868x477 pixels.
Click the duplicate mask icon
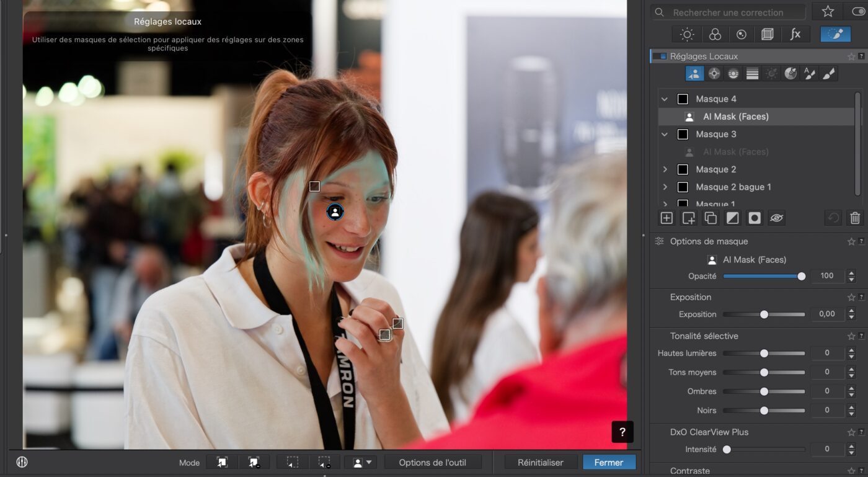(710, 218)
